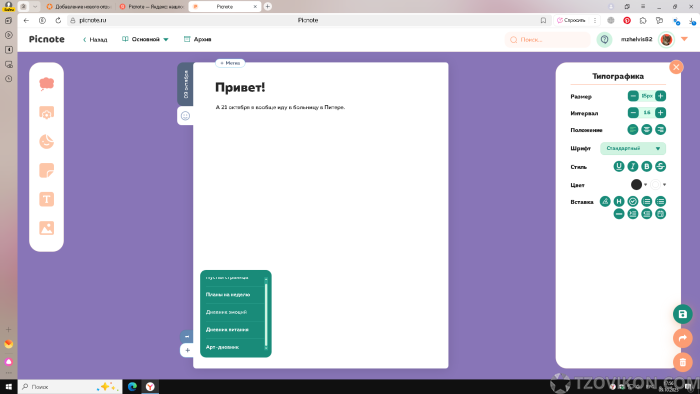Open the user avatar picture
The image size is (700, 394).
pos(667,40)
